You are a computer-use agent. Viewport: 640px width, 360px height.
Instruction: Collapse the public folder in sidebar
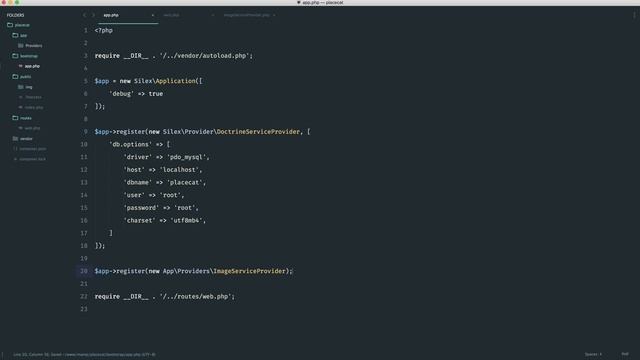(x=22, y=77)
